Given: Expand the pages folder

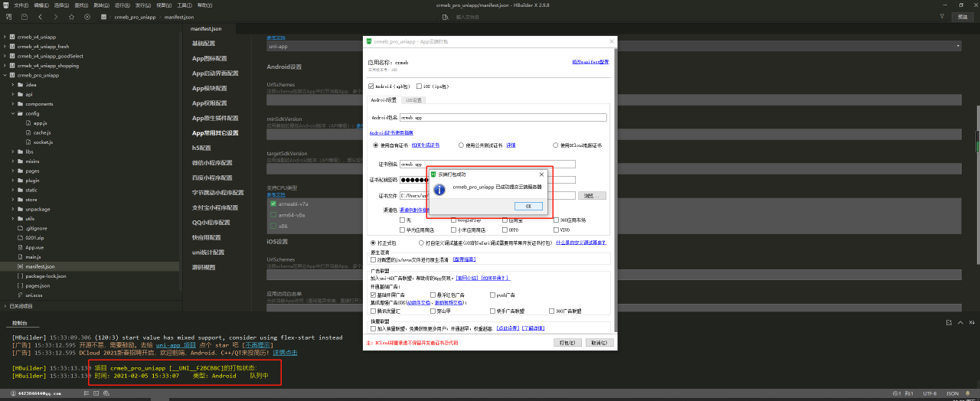Looking at the screenshot, I should (13, 171).
